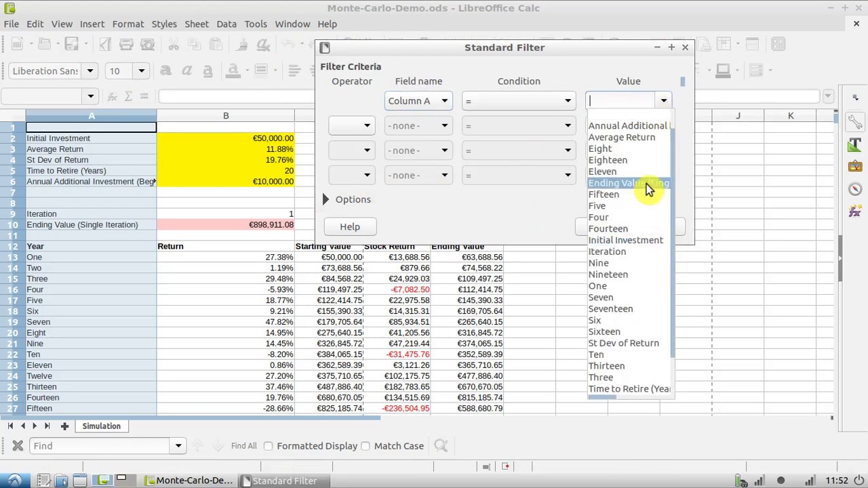Open the Styles sidebar icon
Viewport: 868px width, 488px height.
click(854, 144)
